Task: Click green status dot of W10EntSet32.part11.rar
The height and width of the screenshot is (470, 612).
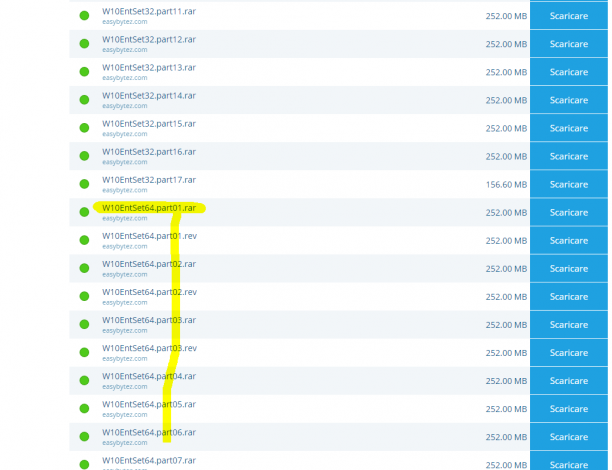Action: [84, 16]
